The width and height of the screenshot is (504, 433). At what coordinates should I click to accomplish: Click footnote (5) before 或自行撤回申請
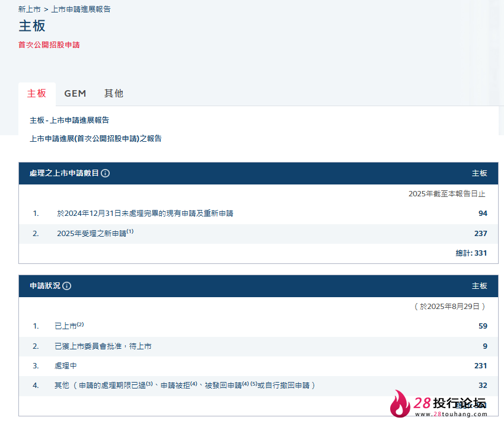click(x=254, y=384)
